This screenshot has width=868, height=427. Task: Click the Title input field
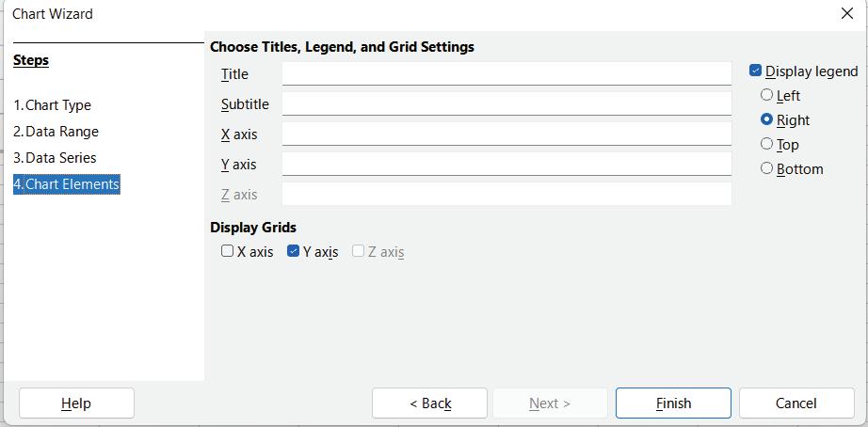click(506, 73)
